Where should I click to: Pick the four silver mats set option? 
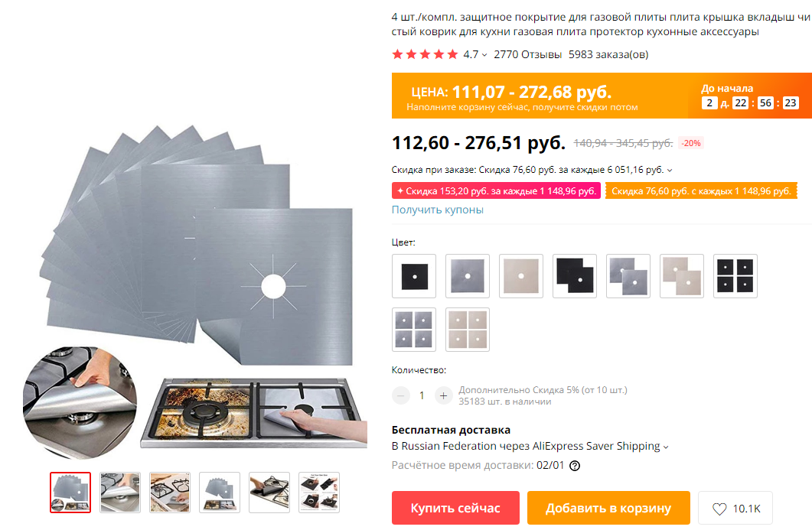(414, 330)
